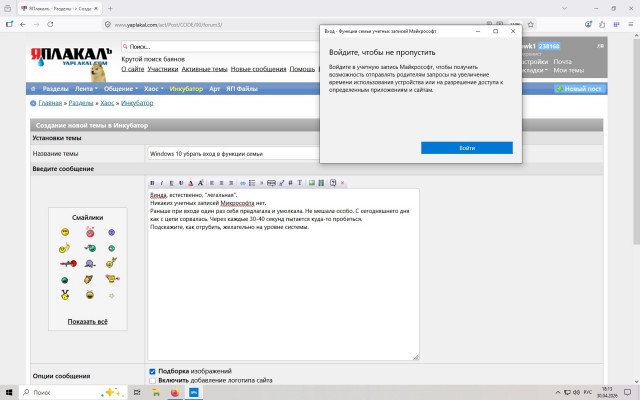This screenshot has width=640, height=400.
Task: Click inside the message text area
Action: point(283,274)
